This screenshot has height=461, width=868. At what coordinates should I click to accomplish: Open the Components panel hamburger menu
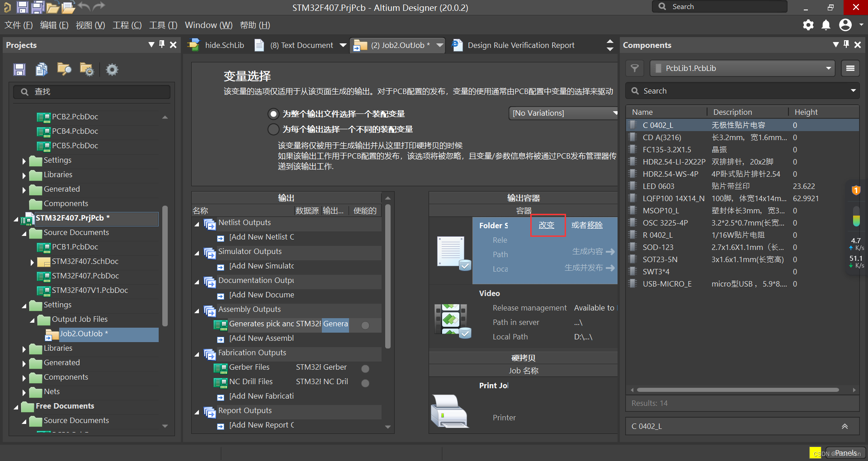tap(850, 68)
